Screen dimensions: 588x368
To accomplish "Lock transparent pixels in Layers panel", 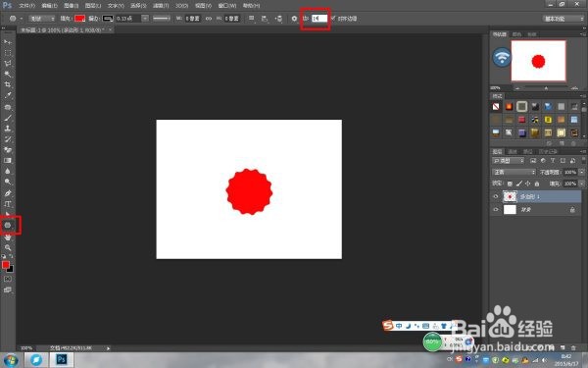I will click(510, 184).
